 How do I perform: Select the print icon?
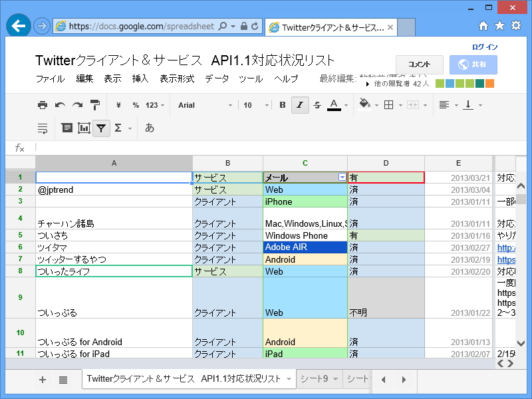point(43,105)
